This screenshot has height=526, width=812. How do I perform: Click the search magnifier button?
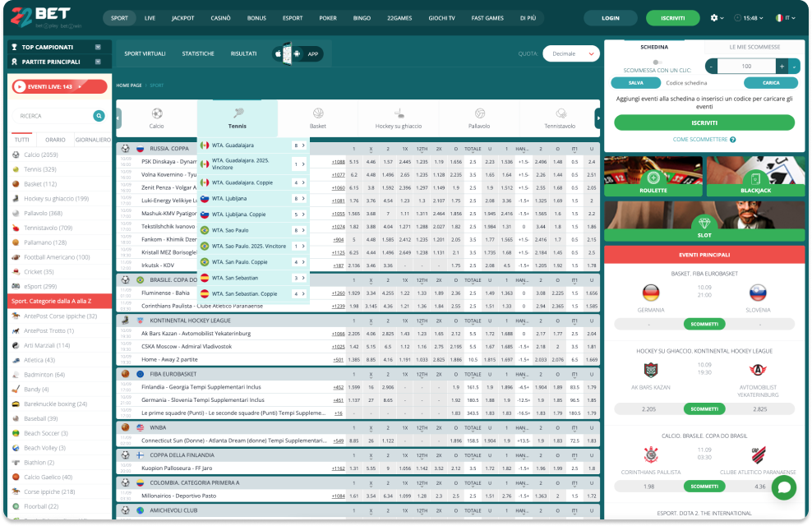coord(99,116)
